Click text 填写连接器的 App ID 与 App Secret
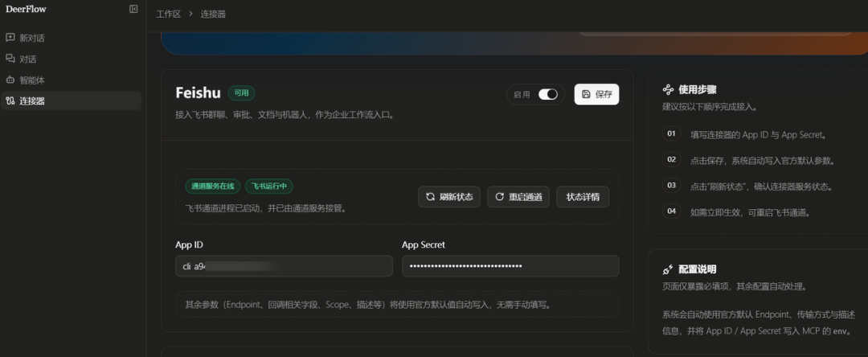868x357 pixels. (759, 134)
